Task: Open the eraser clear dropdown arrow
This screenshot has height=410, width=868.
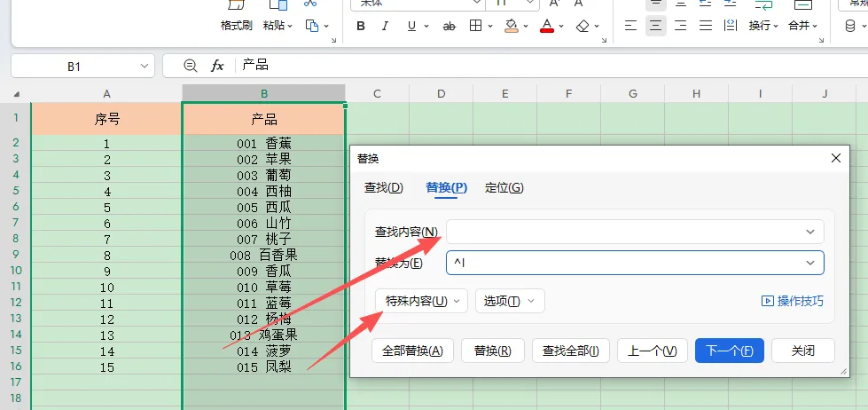Action: pyautogui.click(x=597, y=26)
